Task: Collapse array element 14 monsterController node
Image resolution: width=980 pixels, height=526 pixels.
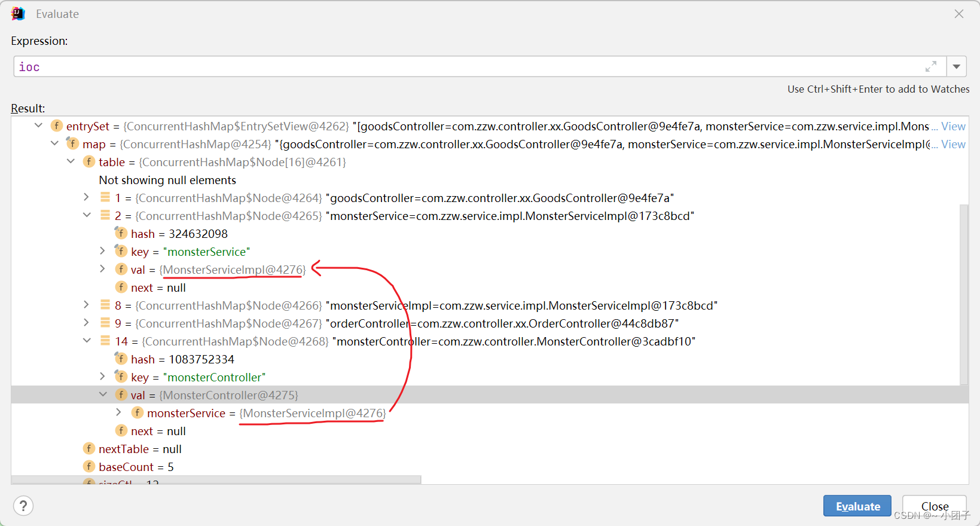Action: [x=87, y=341]
